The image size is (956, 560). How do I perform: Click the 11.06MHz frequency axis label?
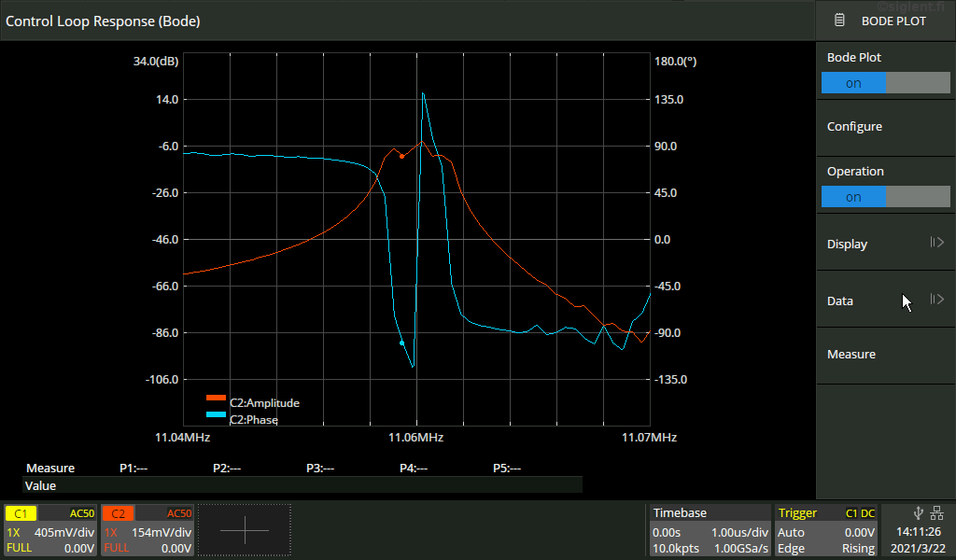[x=415, y=438]
